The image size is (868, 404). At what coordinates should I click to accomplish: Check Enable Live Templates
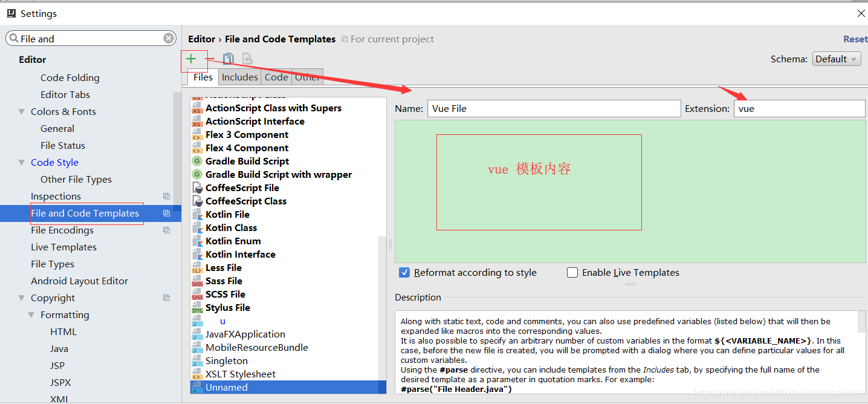click(572, 273)
